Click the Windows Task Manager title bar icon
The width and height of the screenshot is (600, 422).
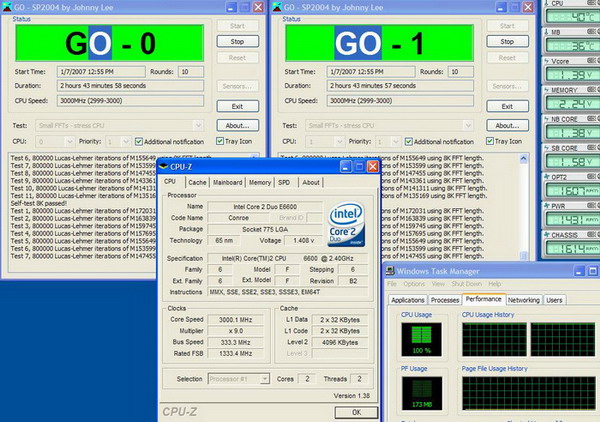[390, 271]
